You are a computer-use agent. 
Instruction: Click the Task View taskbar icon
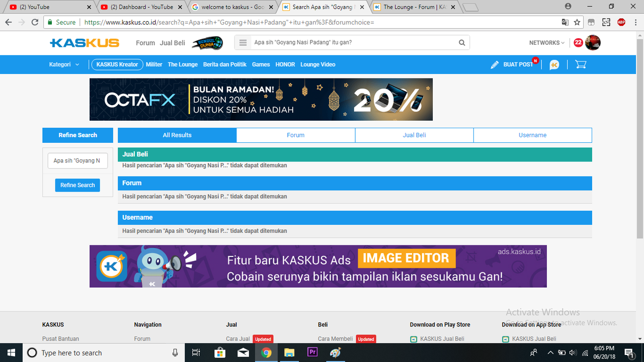click(x=197, y=352)
